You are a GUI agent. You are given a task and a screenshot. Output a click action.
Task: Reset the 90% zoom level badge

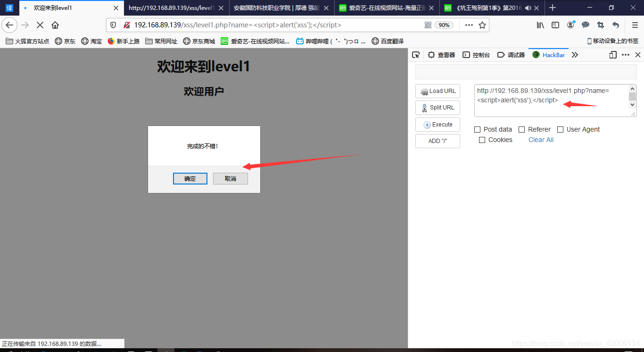pyautogui.click(x=444, y=25)
